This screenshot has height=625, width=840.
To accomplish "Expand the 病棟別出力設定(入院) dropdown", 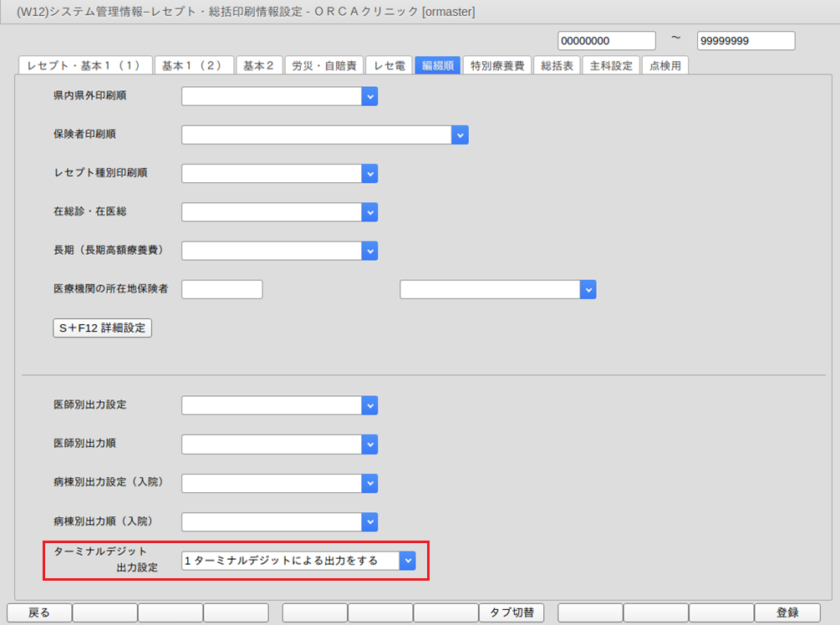I will coord(369,484).
